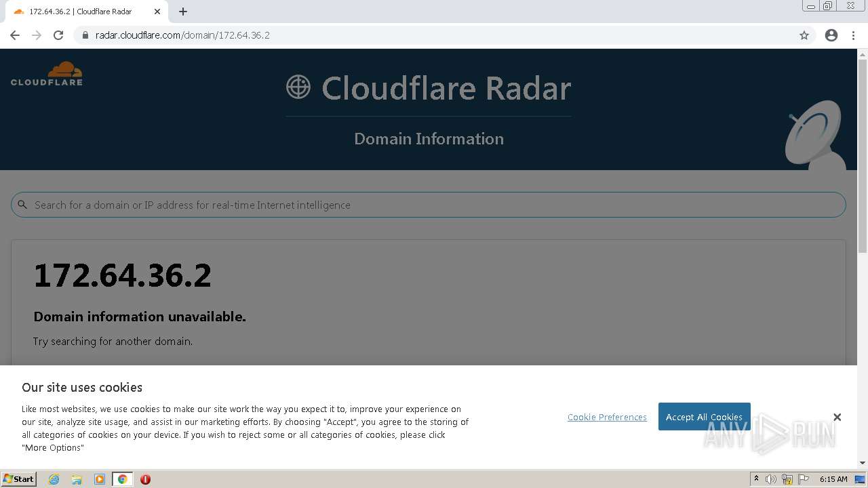Go forward in browser history

click(37, 35)
